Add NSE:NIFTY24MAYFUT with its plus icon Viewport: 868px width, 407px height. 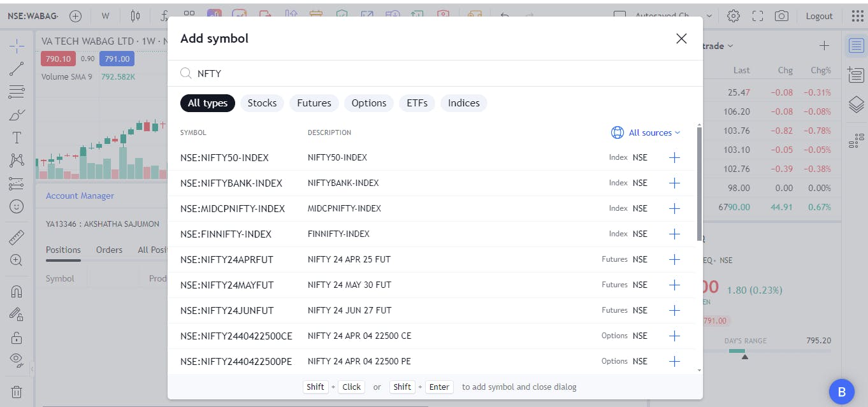coord(674,285)
